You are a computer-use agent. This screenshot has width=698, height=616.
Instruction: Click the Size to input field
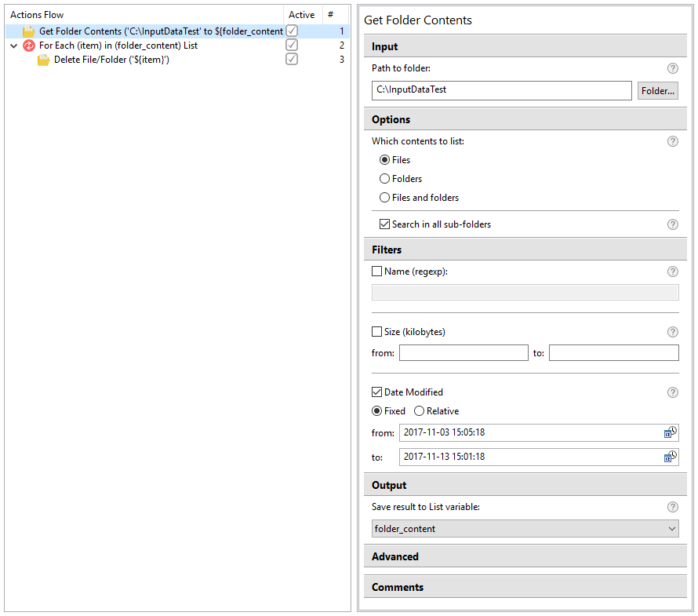click(614, 353)
